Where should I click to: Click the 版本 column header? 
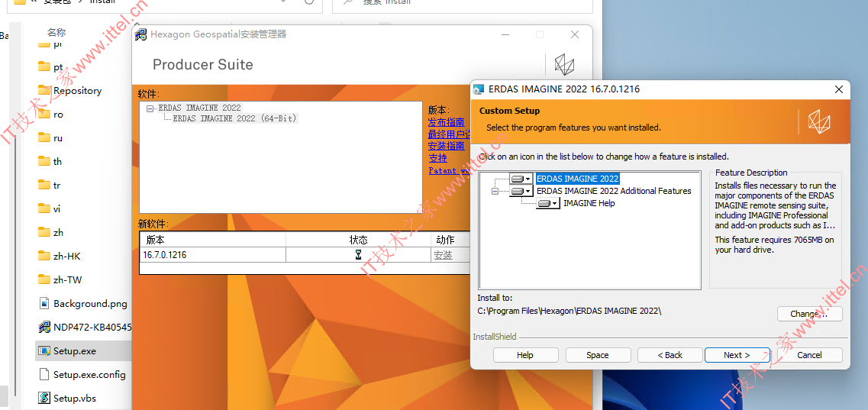click(x=213, y=240)
